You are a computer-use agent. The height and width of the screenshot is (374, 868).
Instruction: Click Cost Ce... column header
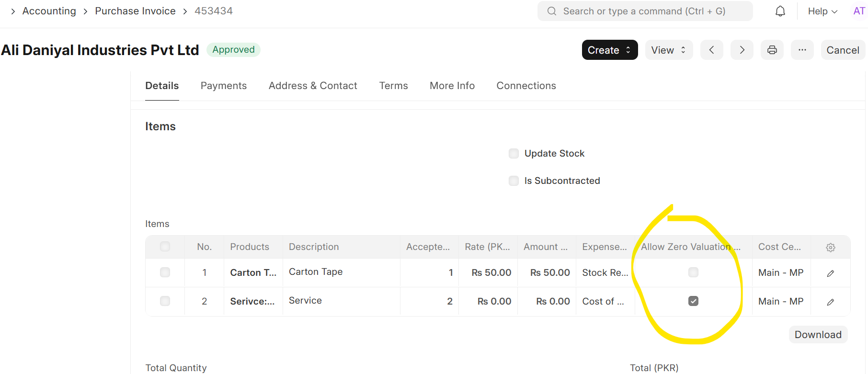coord(781,247)
